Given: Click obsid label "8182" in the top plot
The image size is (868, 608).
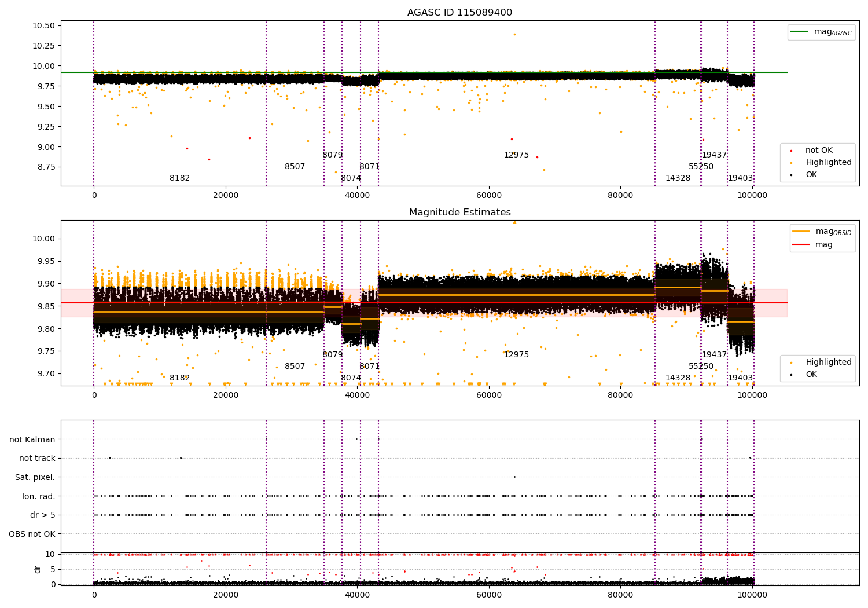Looking at the screenshot, I should [179, 178].
